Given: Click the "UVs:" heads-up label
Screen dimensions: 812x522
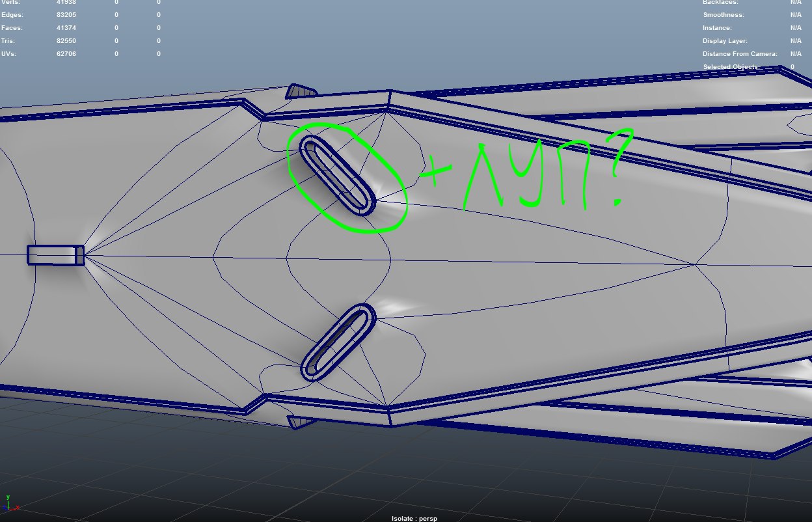Looking at the screenshot, I should coord(8,54).
